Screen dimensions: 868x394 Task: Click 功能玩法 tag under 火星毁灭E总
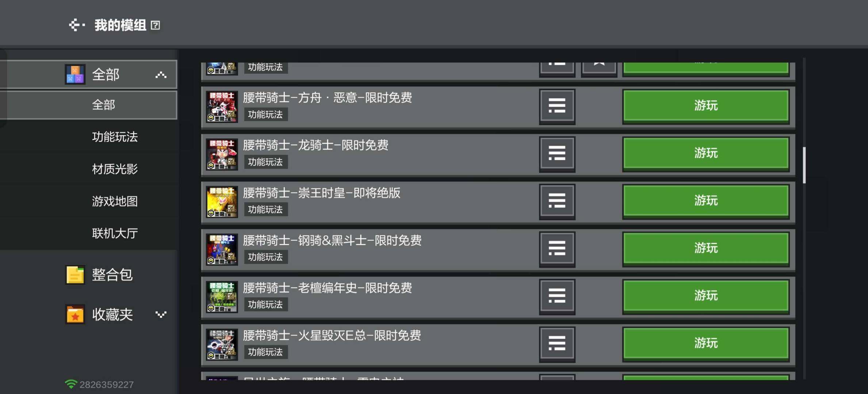click(x=265, y=352)
